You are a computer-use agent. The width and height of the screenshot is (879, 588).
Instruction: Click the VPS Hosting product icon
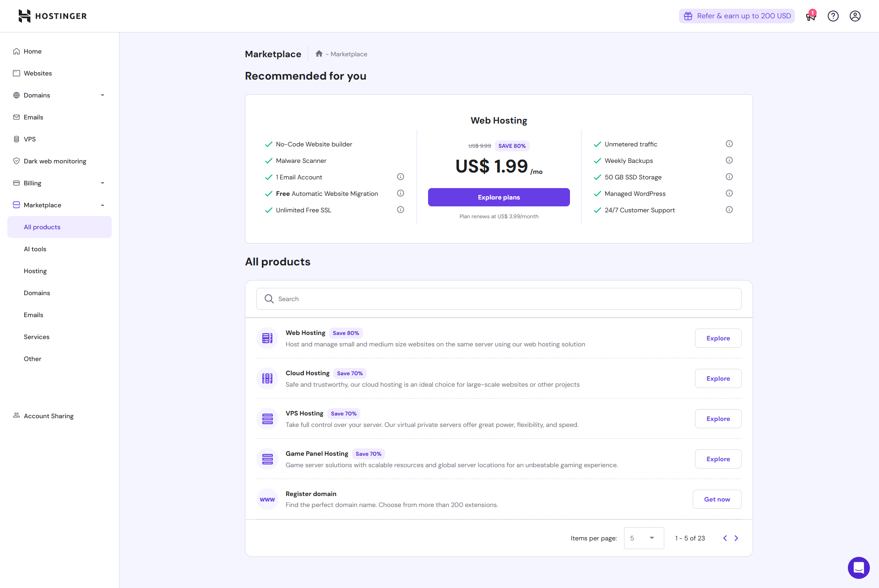tap(267, 419)
